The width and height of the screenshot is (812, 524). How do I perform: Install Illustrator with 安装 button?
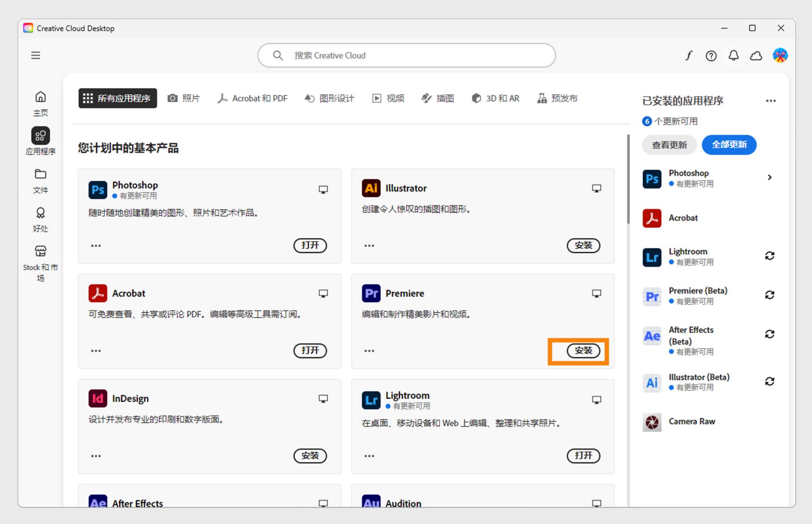[x=583, y=246]
